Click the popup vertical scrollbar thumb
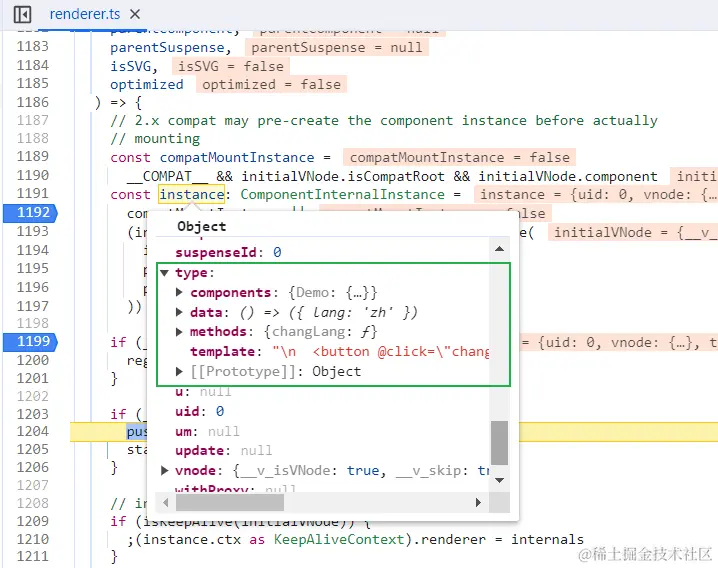The width and height of the screenshot is (718, 568). pos(500,443)
